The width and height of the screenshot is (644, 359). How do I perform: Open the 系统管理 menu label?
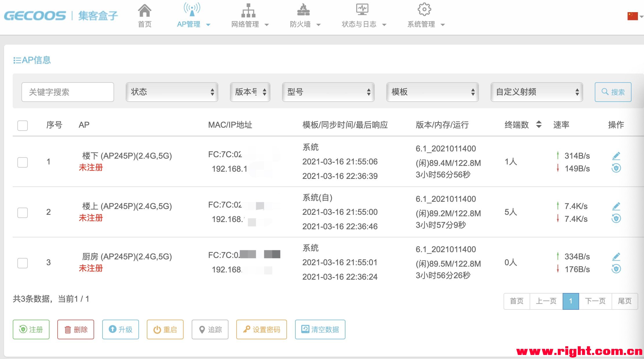[421, 24]
